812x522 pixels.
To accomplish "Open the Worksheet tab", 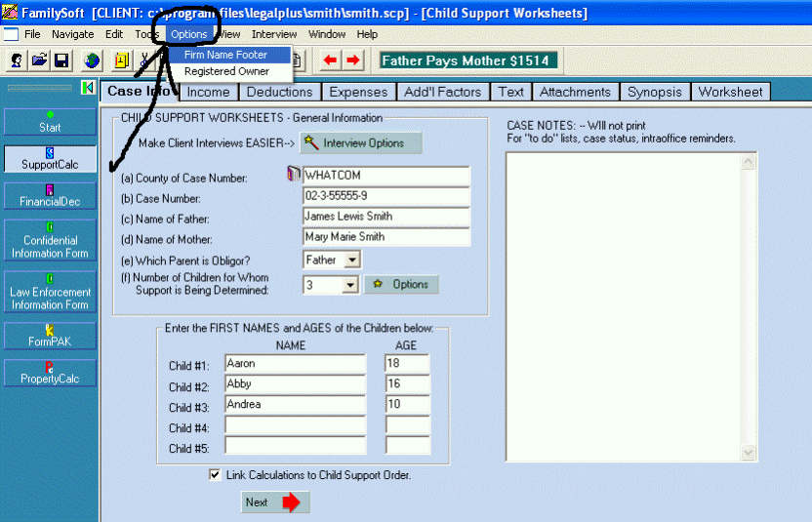I will [730, 92].
